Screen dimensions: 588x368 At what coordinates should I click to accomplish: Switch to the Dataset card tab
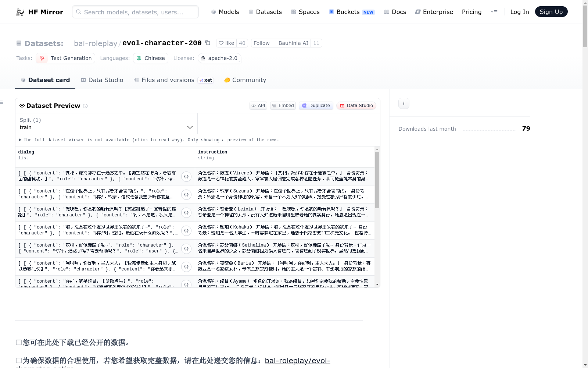pos(45,80)
